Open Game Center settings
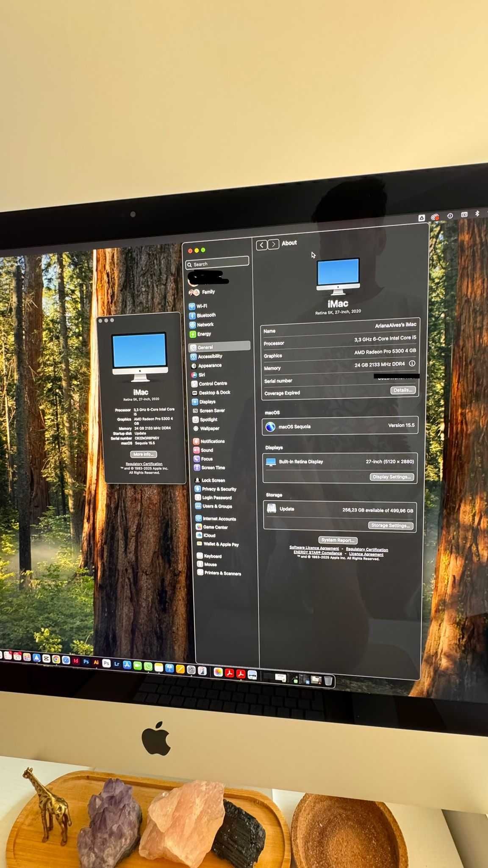 point(212,527)
